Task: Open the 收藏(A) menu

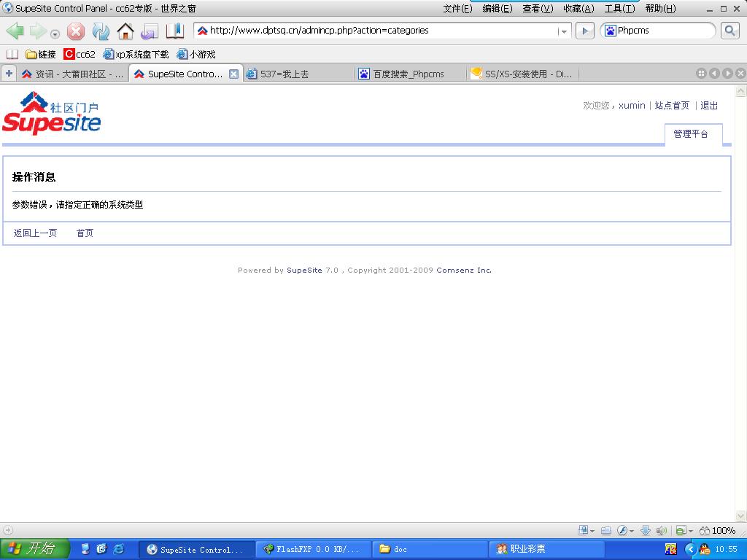Action: click(578, 9)
